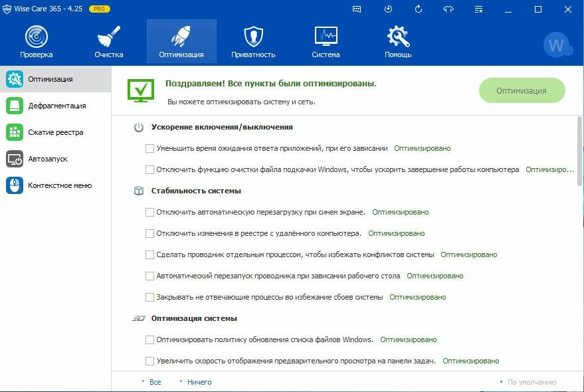
Task: Open the Система monitor section
Action: pos(326,41)
